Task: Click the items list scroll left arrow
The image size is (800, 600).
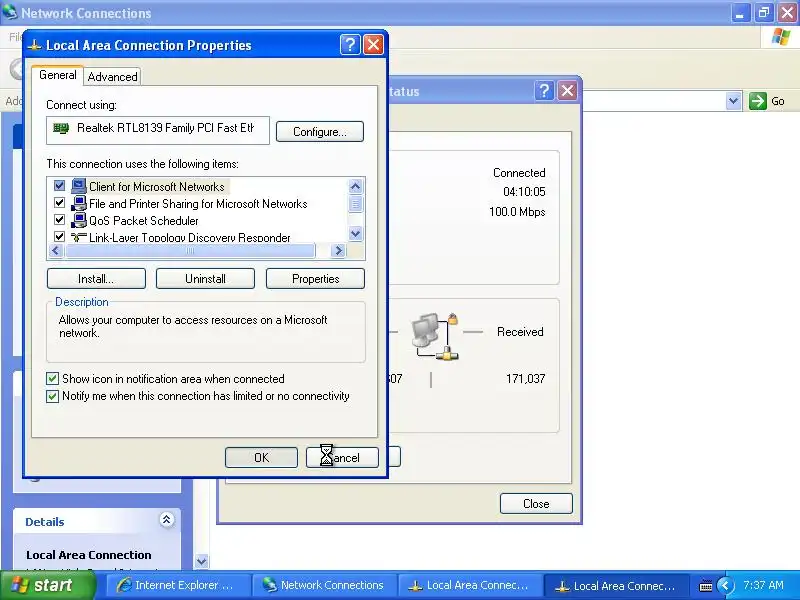Action: (x=56, y=251)
